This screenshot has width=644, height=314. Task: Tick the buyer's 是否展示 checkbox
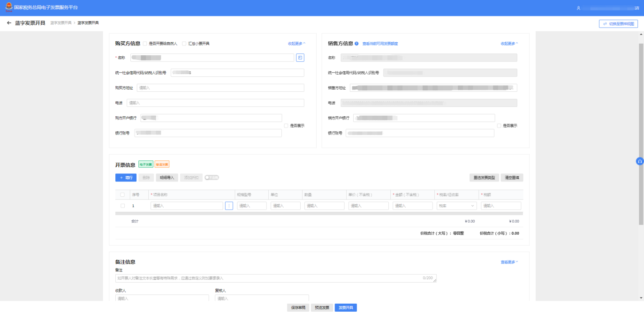286,126
